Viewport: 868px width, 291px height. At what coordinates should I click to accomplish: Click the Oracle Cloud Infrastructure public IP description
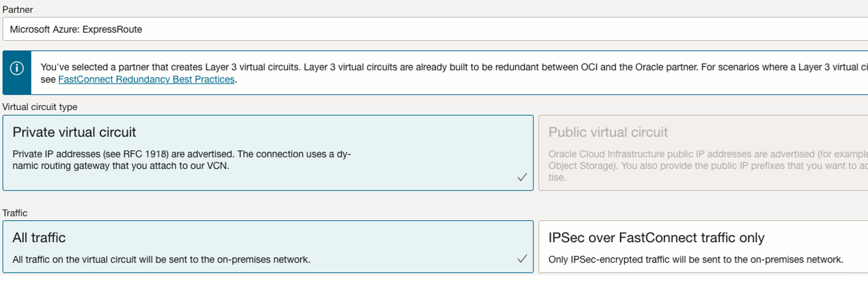pos(708,166)
